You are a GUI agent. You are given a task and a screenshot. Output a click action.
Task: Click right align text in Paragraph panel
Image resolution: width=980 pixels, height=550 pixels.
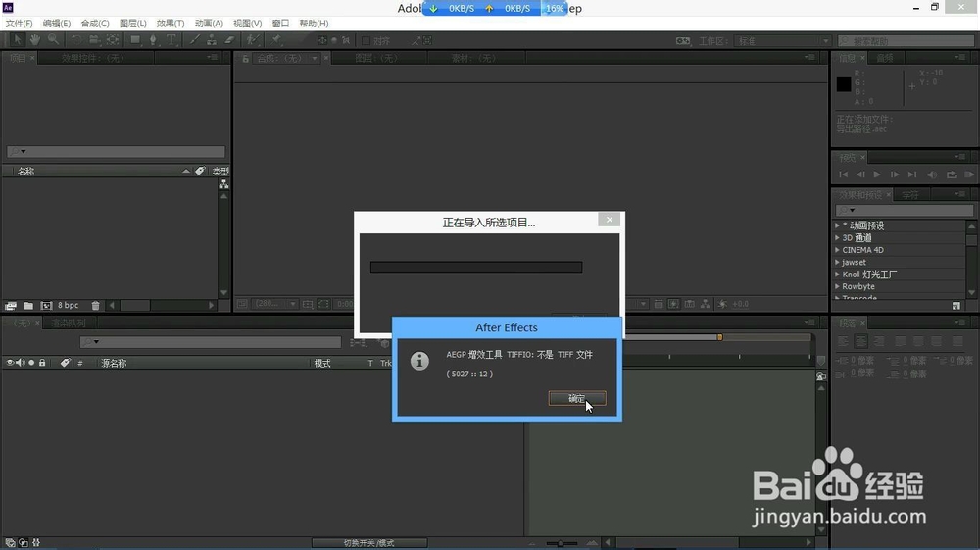point(879,341)
